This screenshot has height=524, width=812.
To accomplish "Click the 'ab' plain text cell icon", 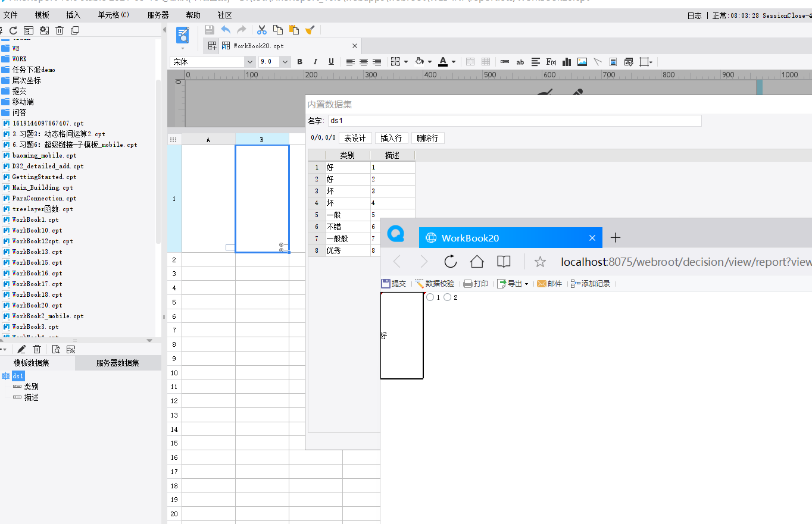I will point(520,62).
